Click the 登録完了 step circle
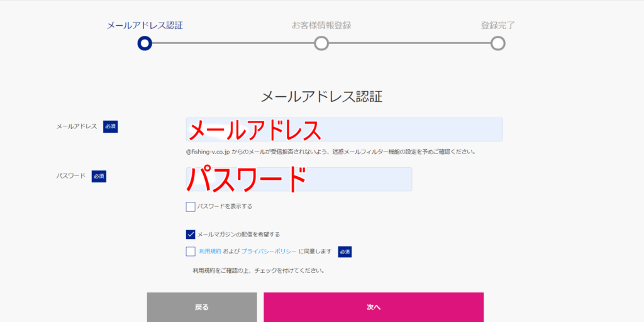This screenshot has height=322, width=644. (x=498, y=43)
